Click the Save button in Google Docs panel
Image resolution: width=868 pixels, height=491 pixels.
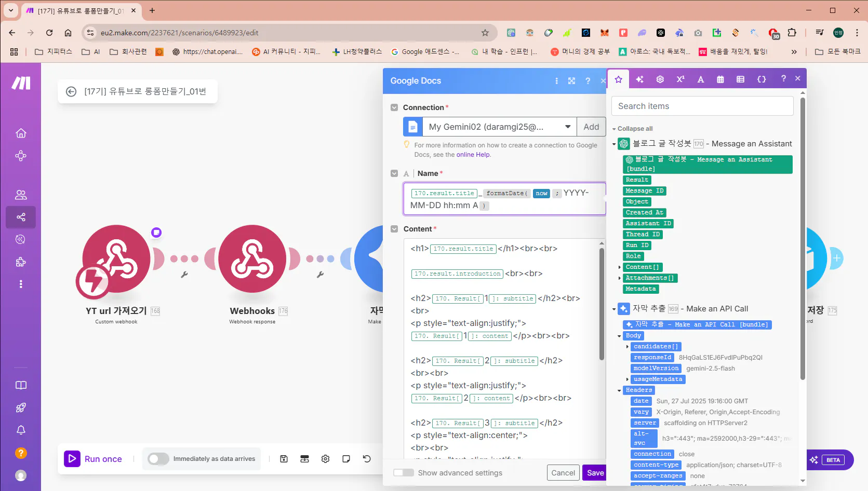click(595, 473)
